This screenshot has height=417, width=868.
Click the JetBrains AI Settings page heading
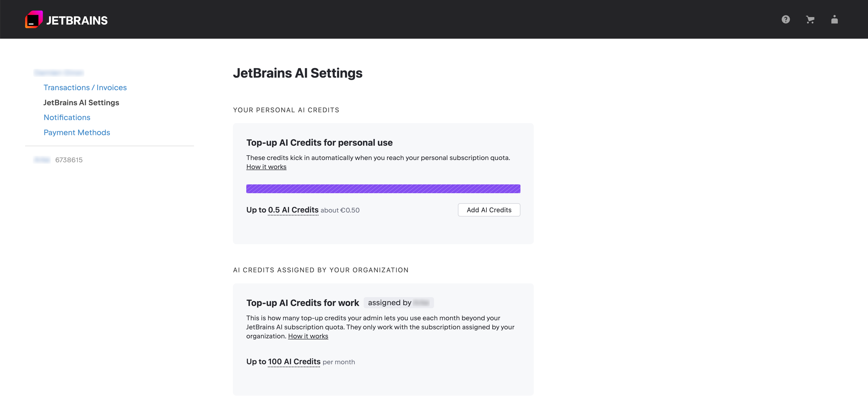tap(298, 73)
